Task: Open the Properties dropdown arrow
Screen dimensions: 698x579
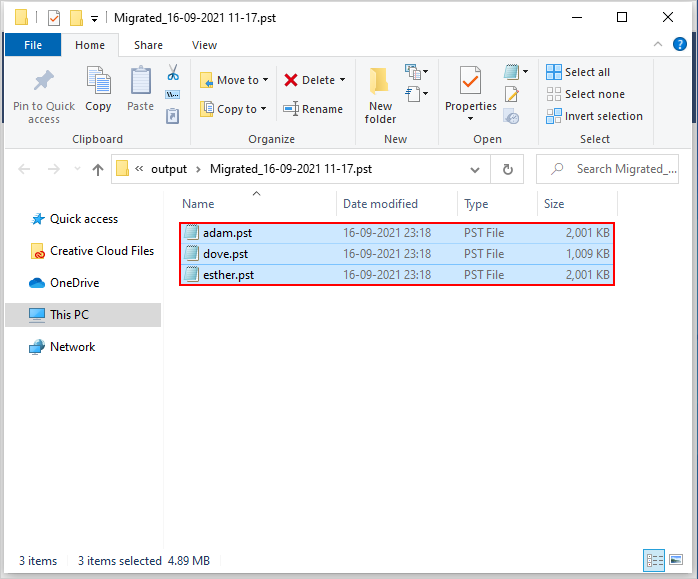Action: click(471, 119)
